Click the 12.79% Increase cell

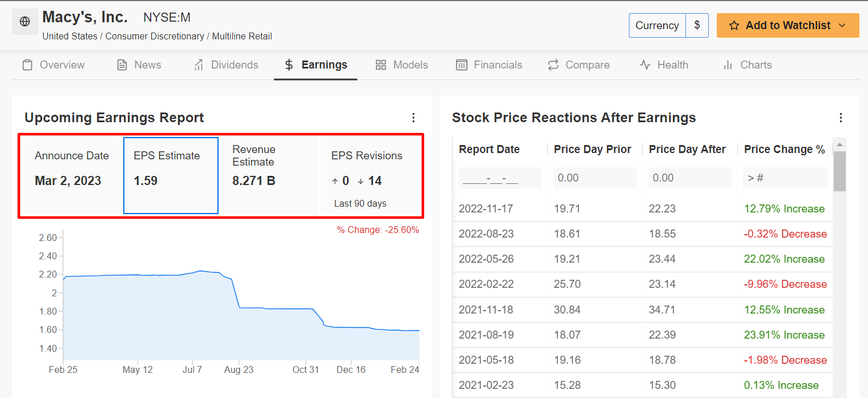784,209
